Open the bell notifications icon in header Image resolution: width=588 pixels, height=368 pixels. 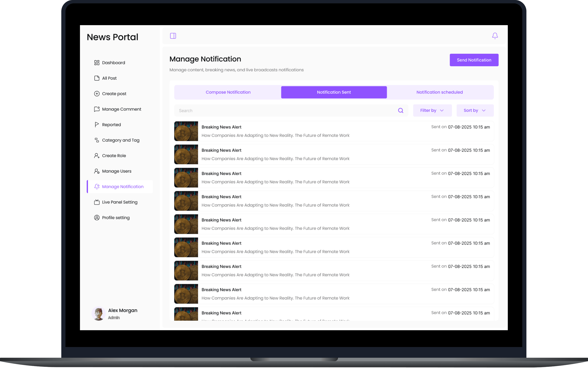495,36
